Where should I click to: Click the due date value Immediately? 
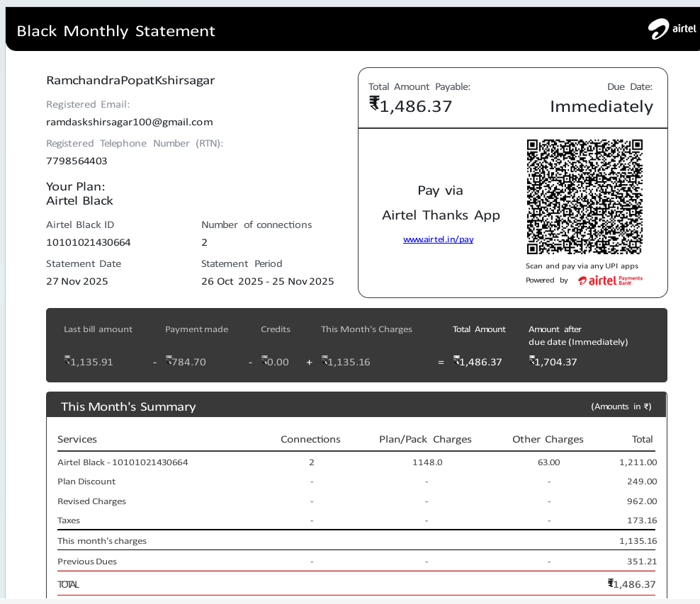pos(601,107)
